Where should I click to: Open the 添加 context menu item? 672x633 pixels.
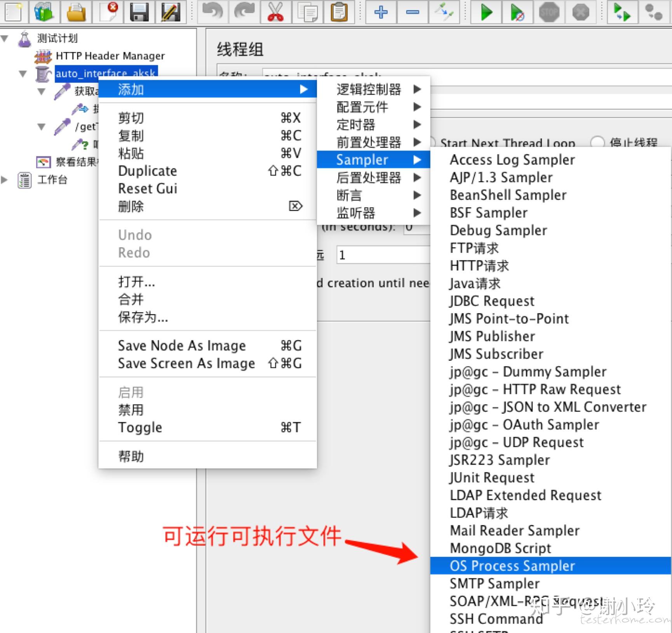(131, 89)
